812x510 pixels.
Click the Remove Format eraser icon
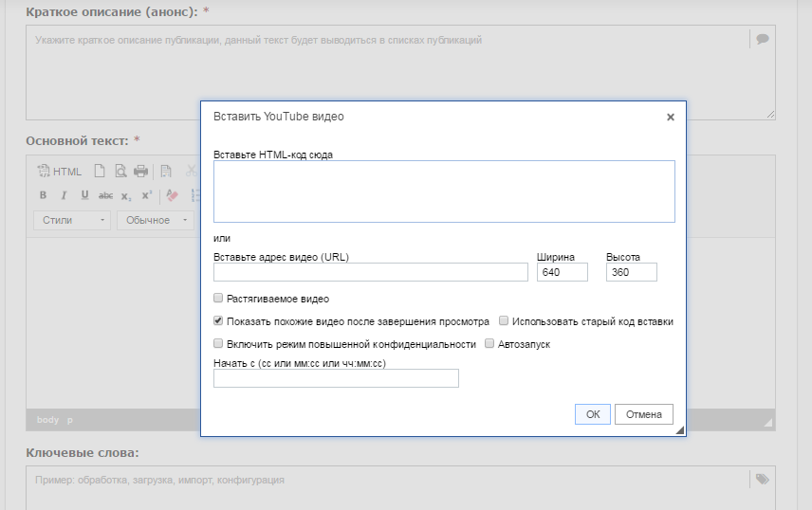173,195
